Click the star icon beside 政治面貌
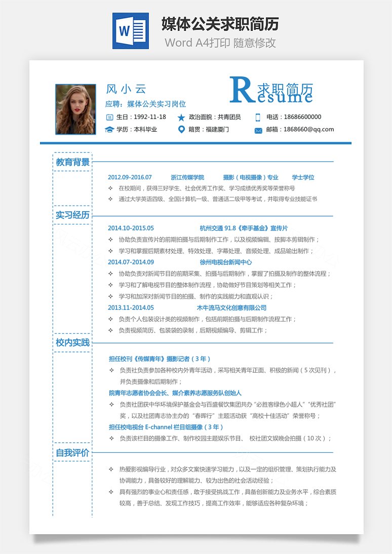This screenshot has height=554, width=392. 181,117
